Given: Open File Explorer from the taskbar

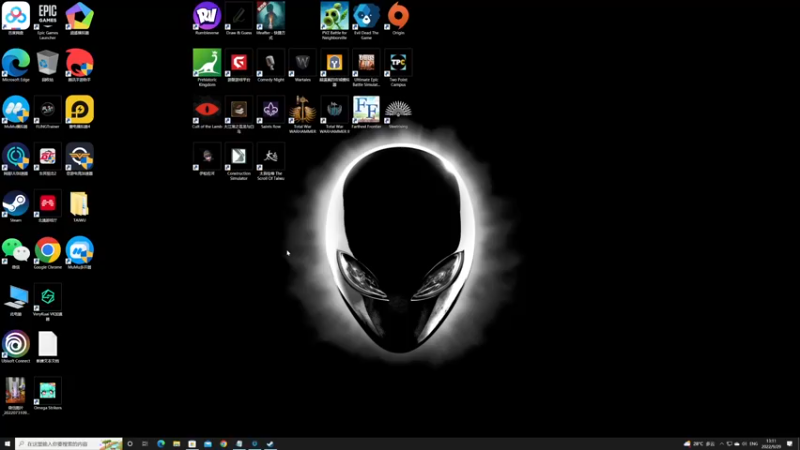Looking at the screenshot, I should [177, 444].
